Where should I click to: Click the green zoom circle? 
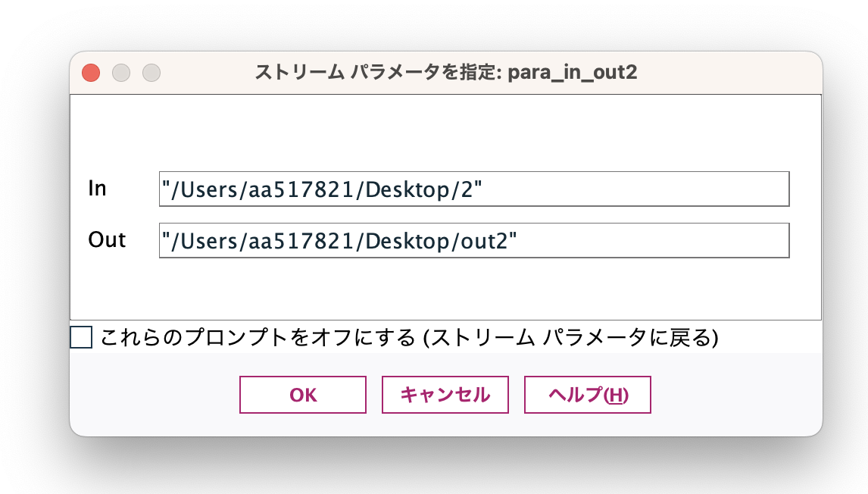[151, 73]
